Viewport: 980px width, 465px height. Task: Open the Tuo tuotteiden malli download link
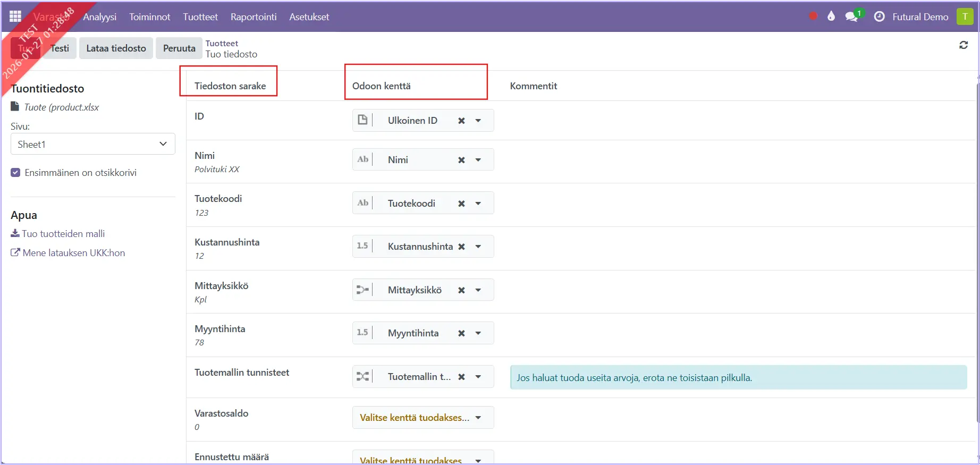coord(63,234)
